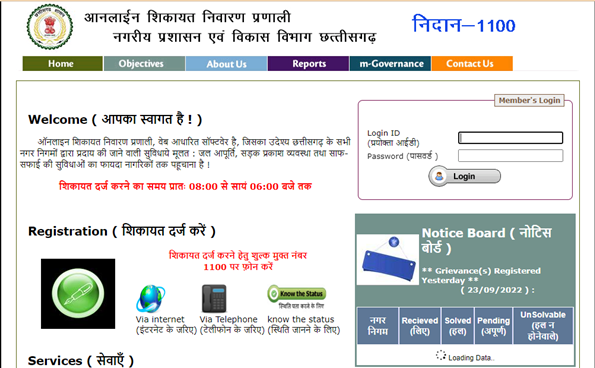595x368 pixels.
Task: Click the green pen registration icon
Action: click(78, 293)
